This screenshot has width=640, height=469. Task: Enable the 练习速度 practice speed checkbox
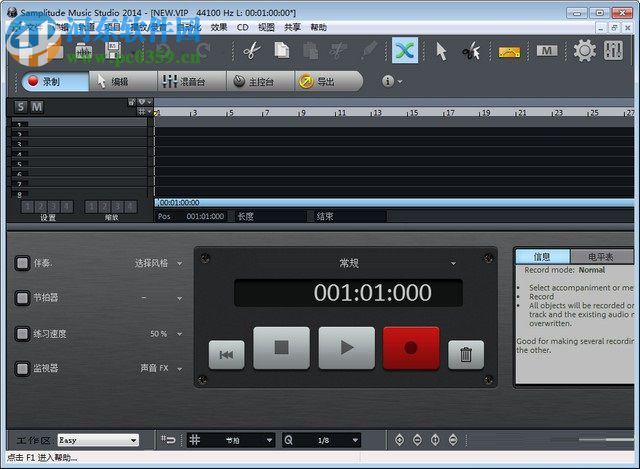[22, 333]
